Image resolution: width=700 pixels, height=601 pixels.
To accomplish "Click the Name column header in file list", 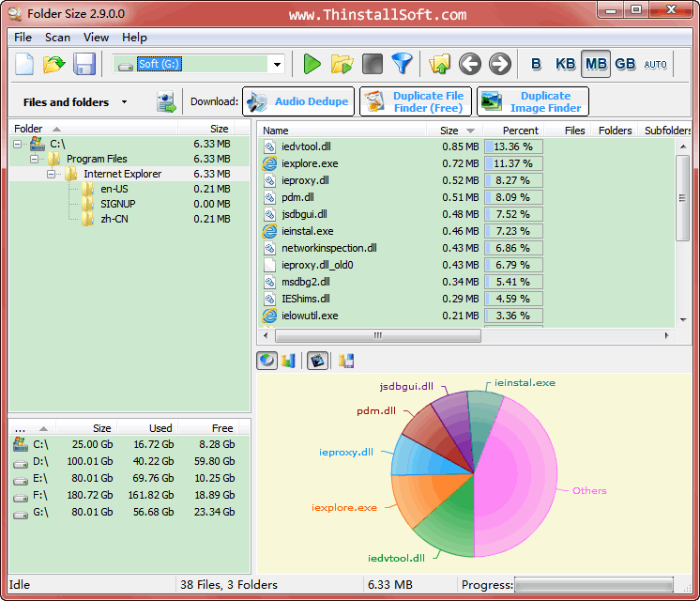I will (x=342, y=131).
